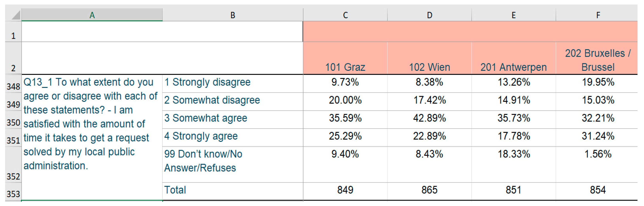Select row 348 header
The width and height of the screenshot is (644, 206).
tap(13, 86)
